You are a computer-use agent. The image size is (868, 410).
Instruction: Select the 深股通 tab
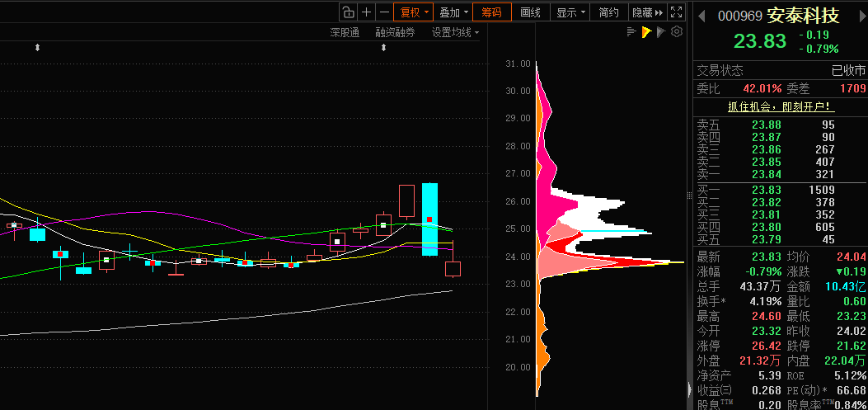click(x=345, y=33)
